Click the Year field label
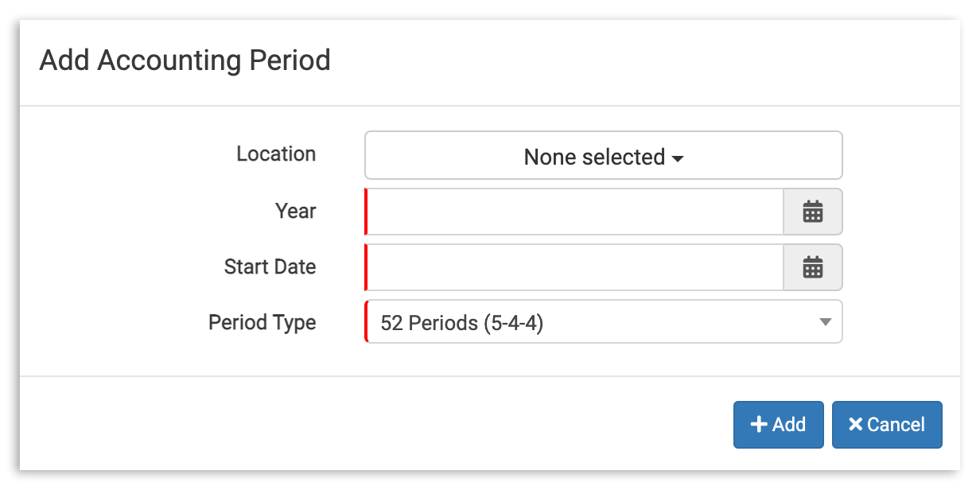 295,212
